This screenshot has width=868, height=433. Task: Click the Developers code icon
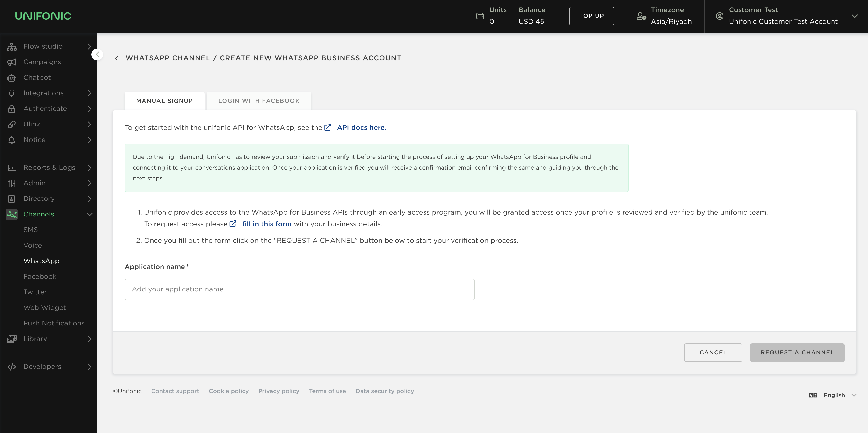[12, 367]
